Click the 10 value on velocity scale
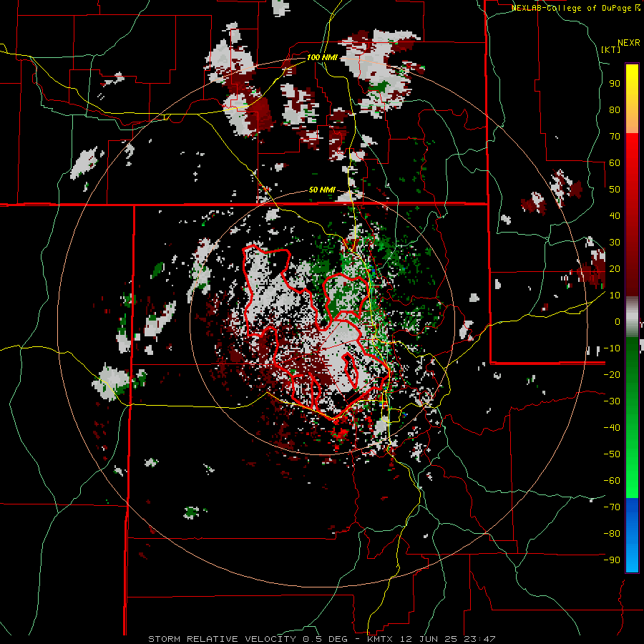 pos(615,296)
